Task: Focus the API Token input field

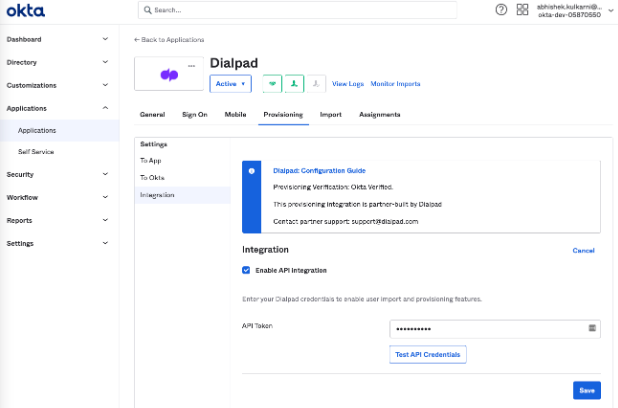Action: pyautogui.click(x=495, y=329)
